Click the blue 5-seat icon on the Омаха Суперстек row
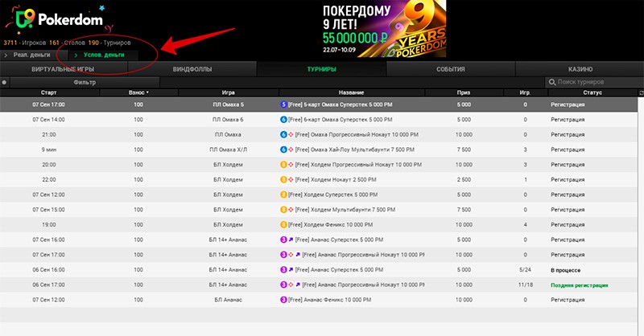Viewport: 644px width, 336px height. (283, 104)
